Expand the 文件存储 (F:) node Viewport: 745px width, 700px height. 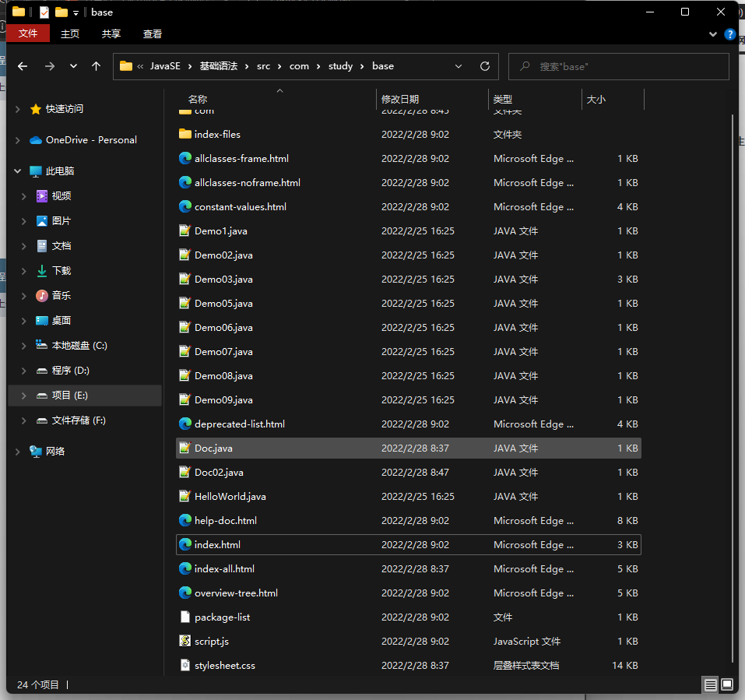(x=24, y=420)
